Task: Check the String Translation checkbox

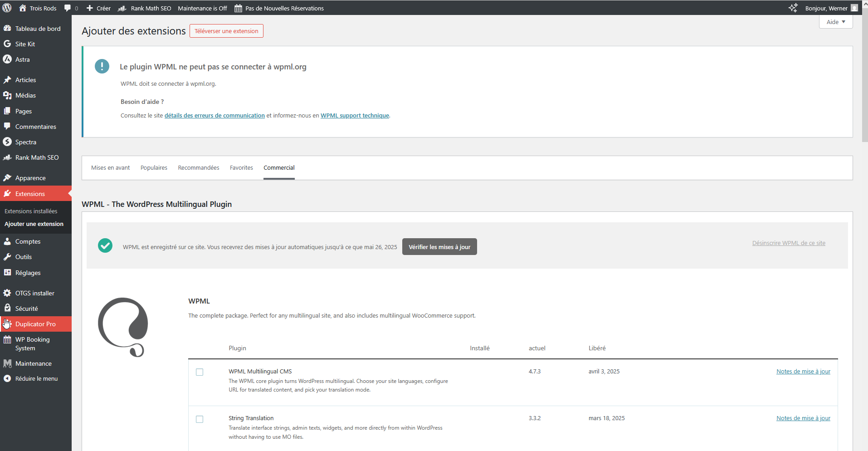Action: click(200, 419)
